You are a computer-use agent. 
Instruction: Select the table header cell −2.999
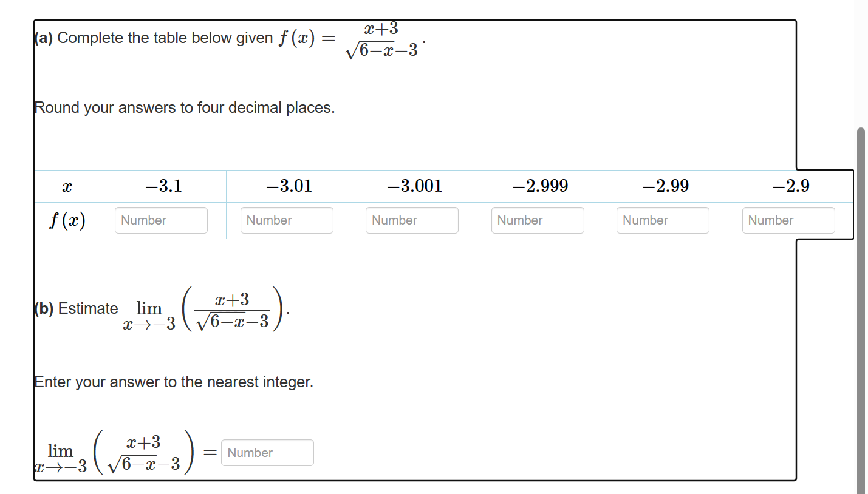coord(539,186)
